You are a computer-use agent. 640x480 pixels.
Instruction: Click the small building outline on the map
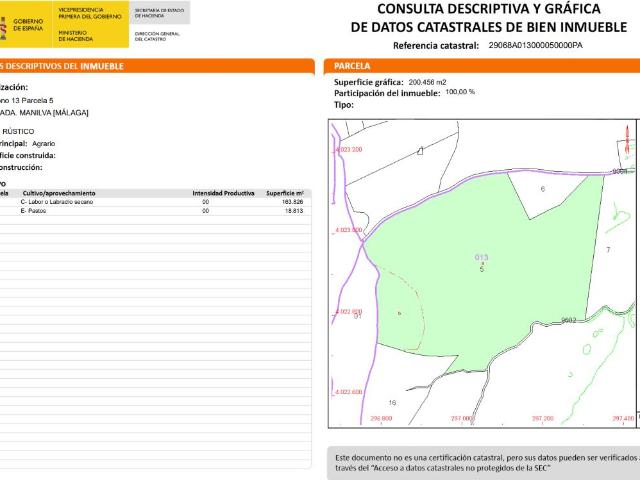tap(421, 151)
